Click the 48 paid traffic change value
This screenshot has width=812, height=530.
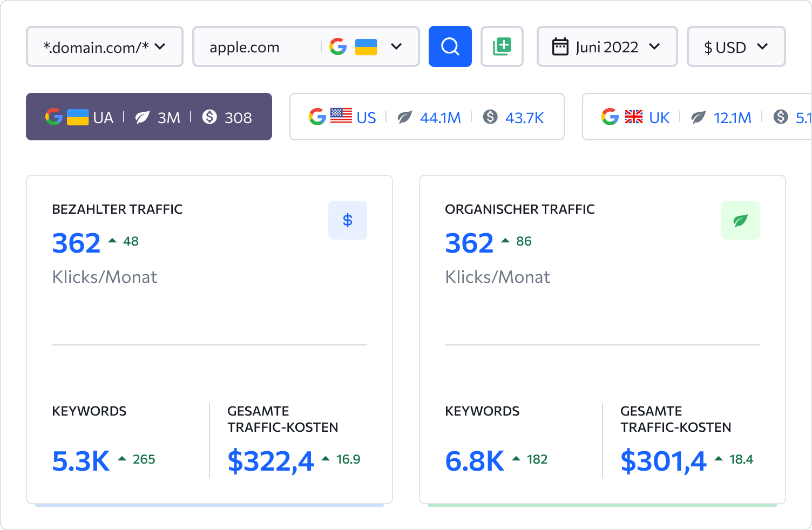(x=131, y=241)
